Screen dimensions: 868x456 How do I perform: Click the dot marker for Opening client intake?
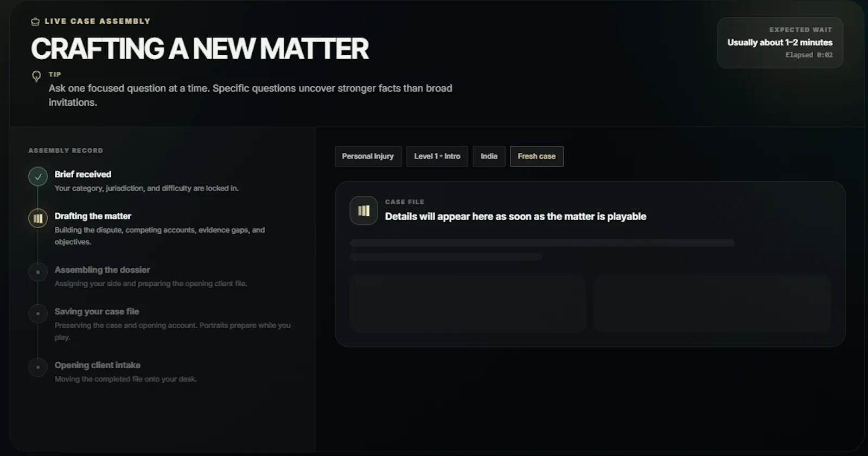(38, 368)
